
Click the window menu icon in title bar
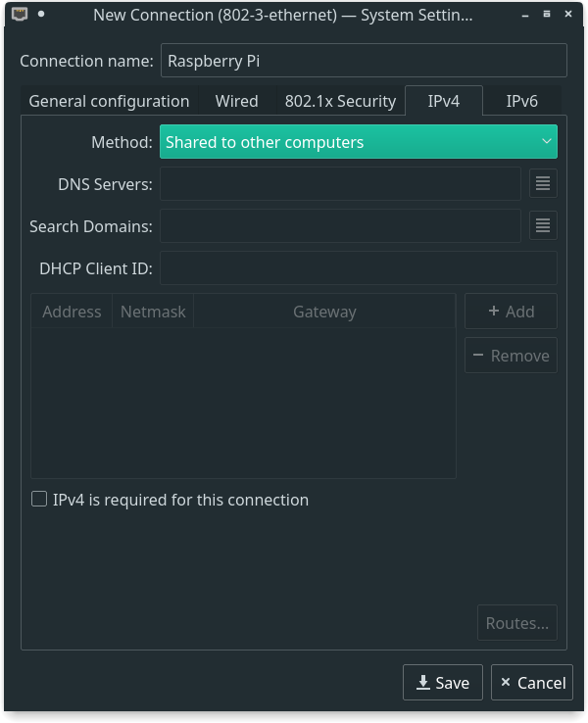click(19, 15)
